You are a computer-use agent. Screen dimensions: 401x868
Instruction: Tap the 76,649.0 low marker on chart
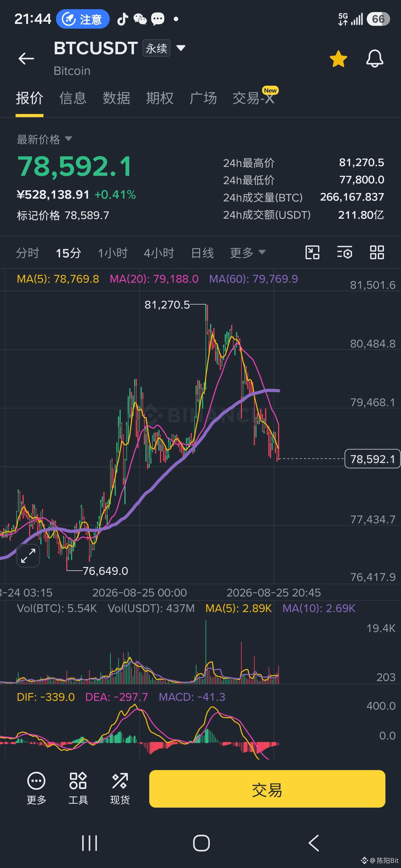point(105,571)
